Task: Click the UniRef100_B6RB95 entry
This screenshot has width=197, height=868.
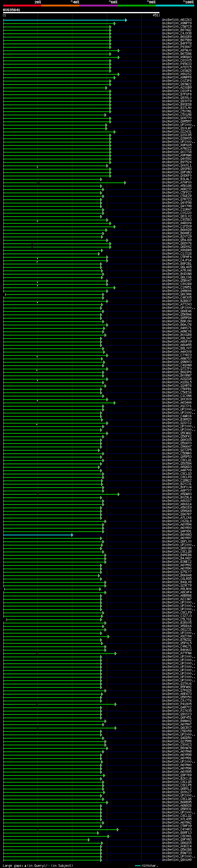Action: coord(177,802)
